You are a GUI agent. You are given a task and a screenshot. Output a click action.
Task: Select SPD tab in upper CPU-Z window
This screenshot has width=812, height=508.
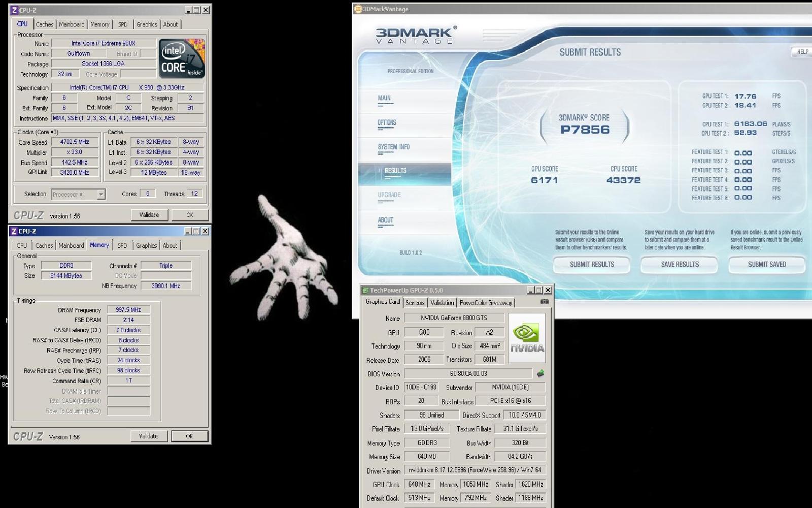click(123, 24)
